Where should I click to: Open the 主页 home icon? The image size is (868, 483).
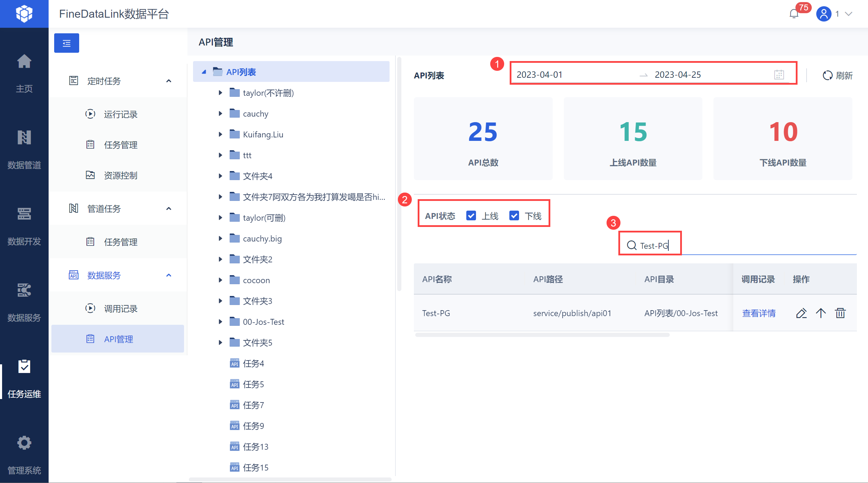click(x=24, y=62)
